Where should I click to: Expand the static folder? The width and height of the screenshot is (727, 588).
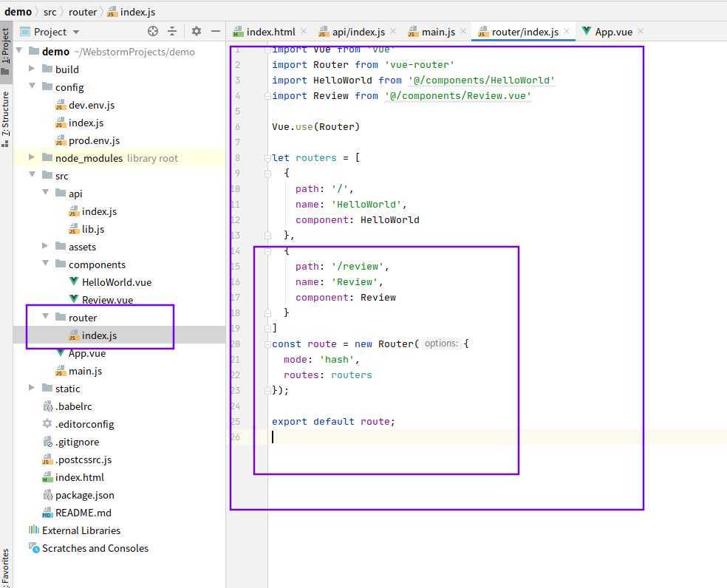[x=32, y=388]
